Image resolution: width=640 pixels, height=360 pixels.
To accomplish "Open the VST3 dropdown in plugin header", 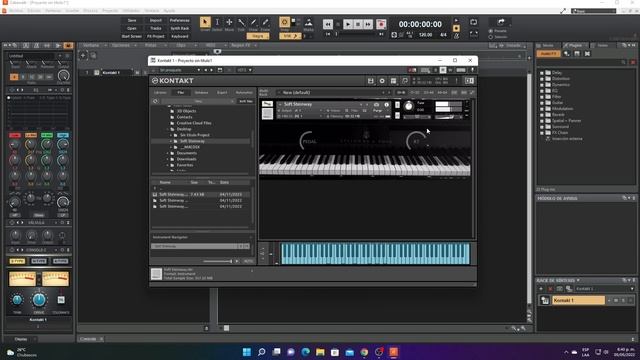I will point(244,70).
